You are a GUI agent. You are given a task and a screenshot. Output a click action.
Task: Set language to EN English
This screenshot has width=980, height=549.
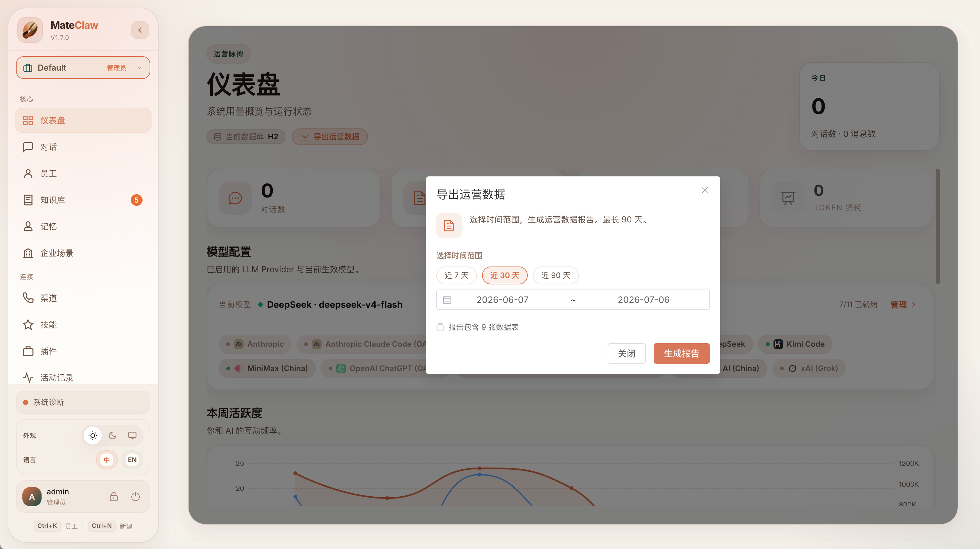tap(132, 460)
